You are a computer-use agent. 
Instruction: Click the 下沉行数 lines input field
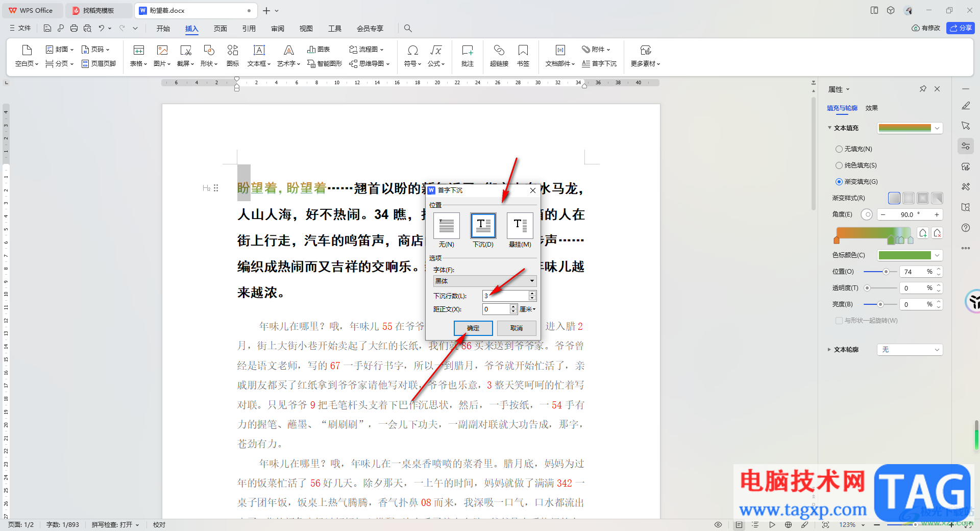pyautogui.click(x=505, y=296)
